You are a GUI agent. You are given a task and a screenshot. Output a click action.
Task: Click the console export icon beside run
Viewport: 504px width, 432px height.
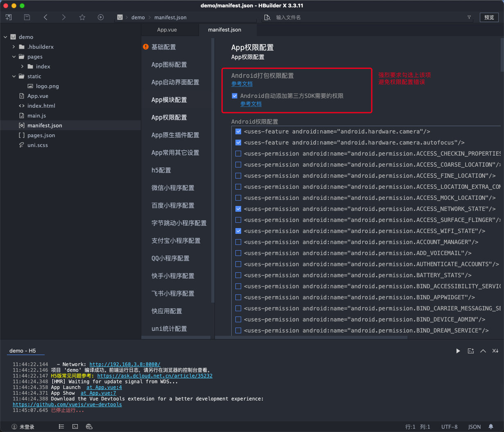(x=471, y=351)
